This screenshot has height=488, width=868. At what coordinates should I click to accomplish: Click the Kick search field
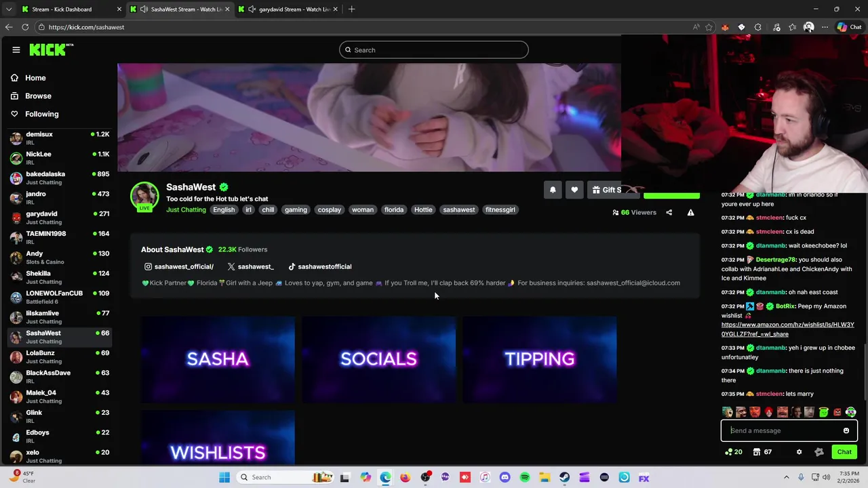(x=434, y=50)
